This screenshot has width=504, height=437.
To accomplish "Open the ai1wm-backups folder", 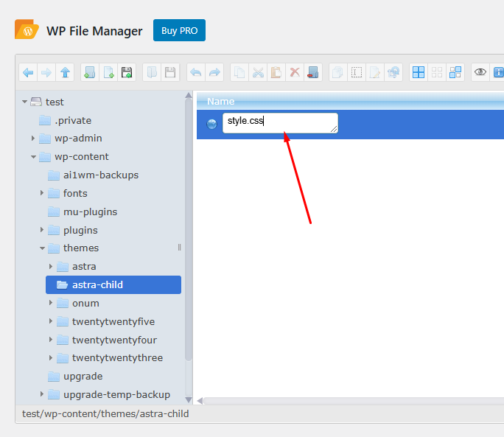I will coord(101,175).
